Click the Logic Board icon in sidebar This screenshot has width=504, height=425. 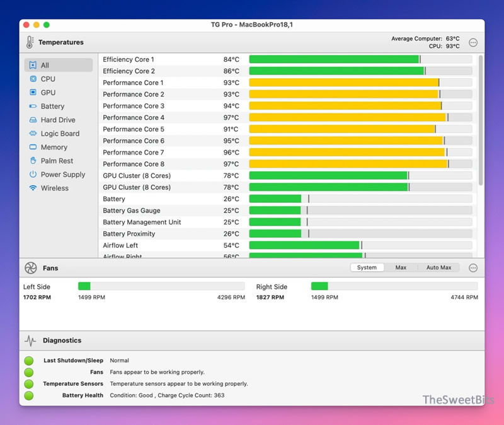[x=33, y=133]
